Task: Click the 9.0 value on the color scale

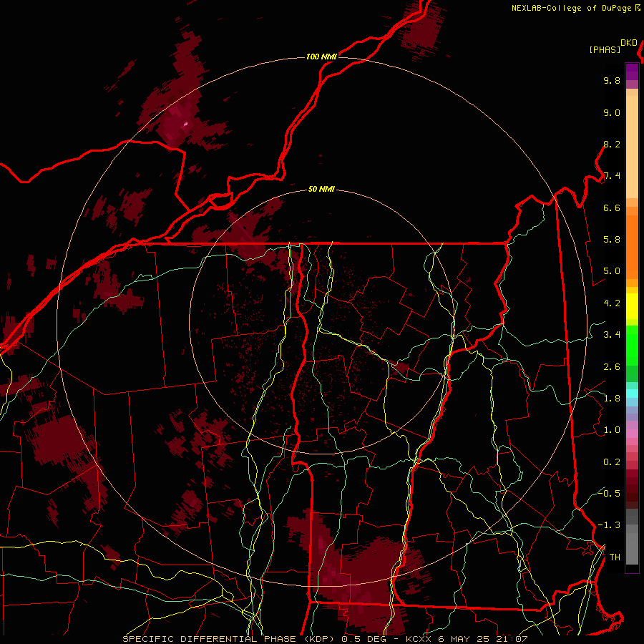Action: (612, 112)
